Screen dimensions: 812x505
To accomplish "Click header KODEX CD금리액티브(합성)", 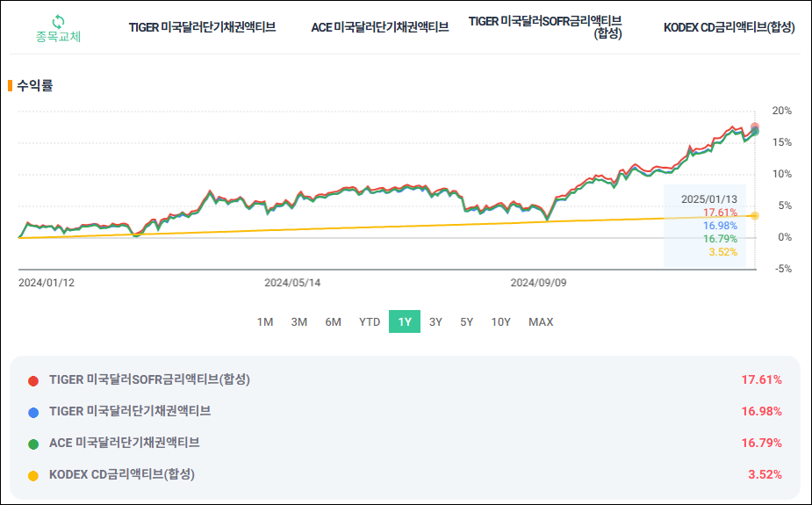I will pos(729,27).
